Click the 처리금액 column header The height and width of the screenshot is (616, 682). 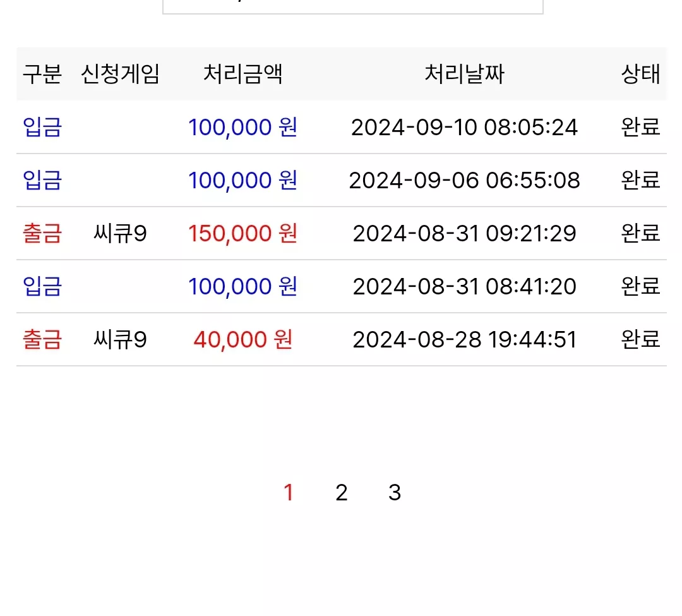(242, 74)
